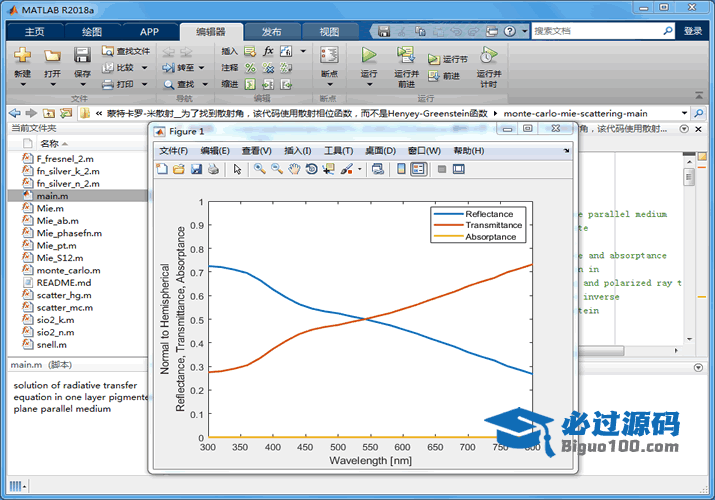Image resolution: width=715 pixels, height=500 pixels.
Task: Select the Pan hand tool in Figure 1
Action: coord(294,169)
